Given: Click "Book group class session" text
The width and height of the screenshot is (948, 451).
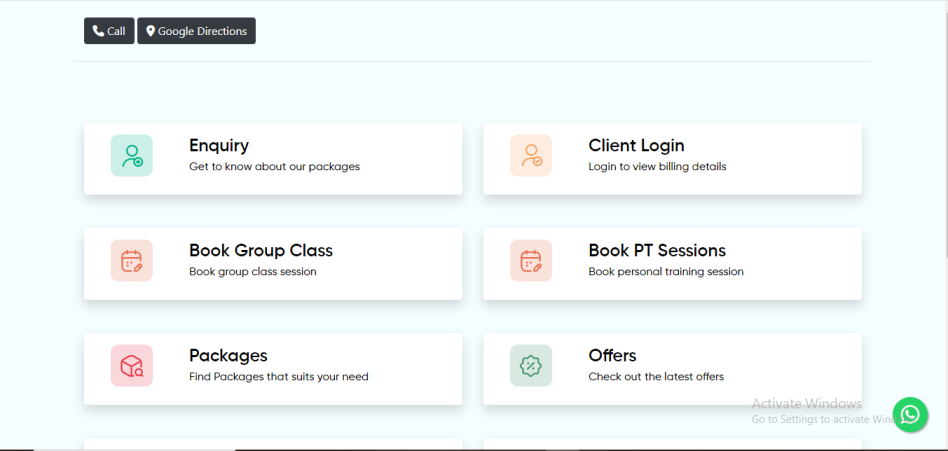Looking at the screenshot, I should pos(253,271).
